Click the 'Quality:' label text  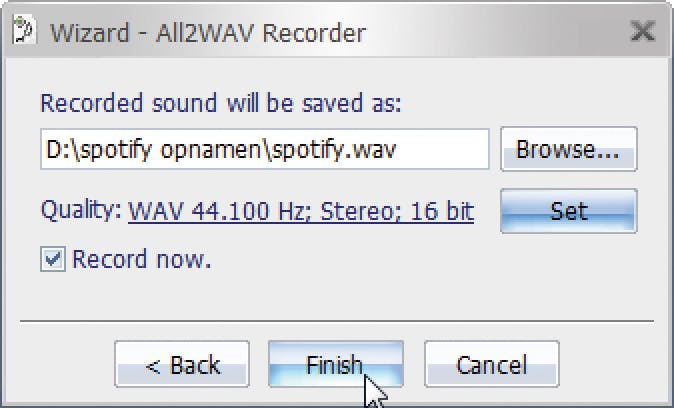(81, 211)
